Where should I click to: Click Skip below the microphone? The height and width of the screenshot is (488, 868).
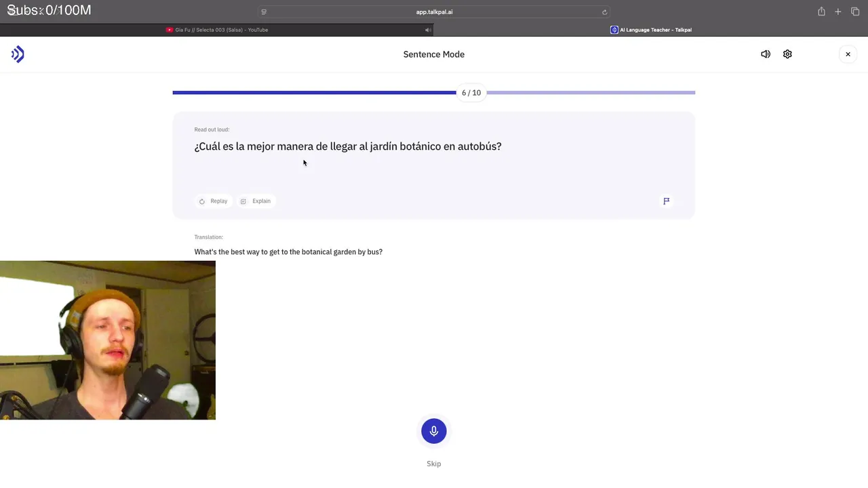coord(434,464)
